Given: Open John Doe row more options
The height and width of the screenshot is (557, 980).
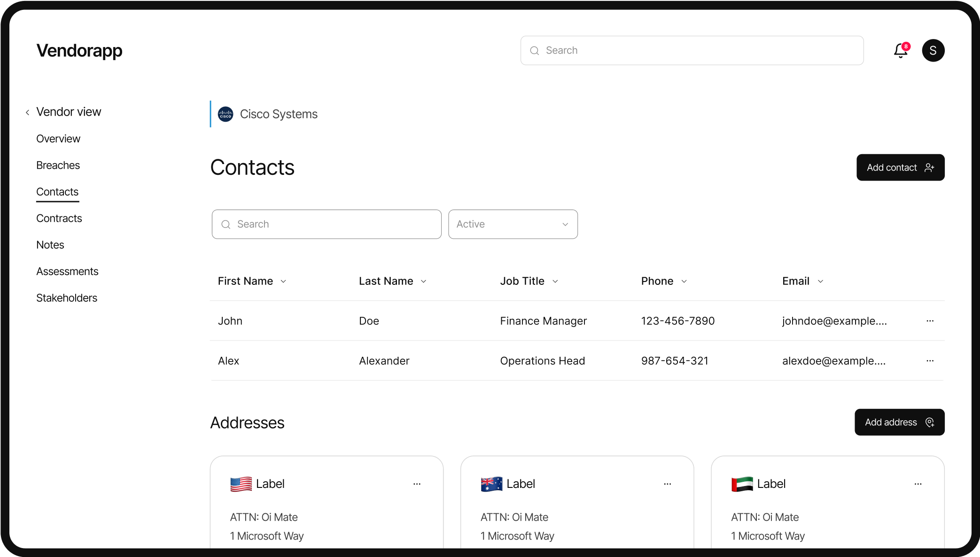Looking at the screenshot, I should pos(930,321).
